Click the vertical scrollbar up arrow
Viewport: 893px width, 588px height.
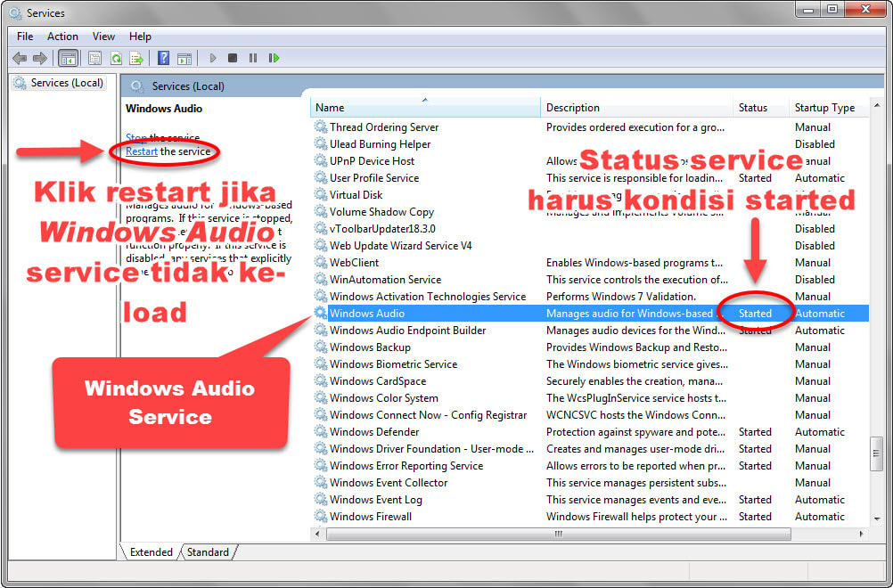pyautogui.click(x=876, y=105)
